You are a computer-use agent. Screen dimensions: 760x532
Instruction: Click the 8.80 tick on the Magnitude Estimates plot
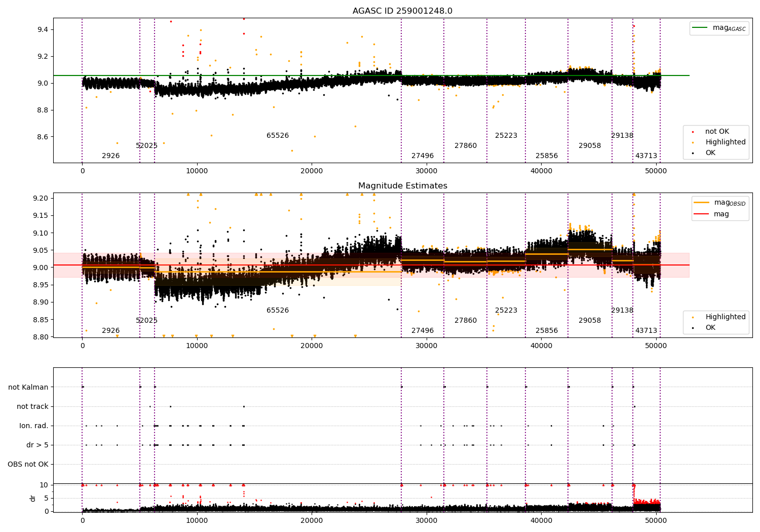pyautogui.click(x=41, y=337)
